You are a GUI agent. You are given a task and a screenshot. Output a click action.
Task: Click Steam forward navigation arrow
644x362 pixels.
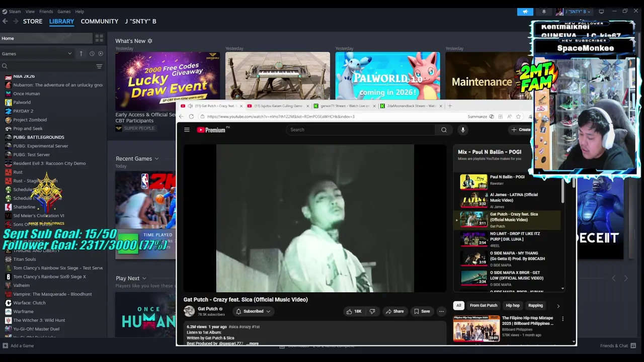click(x=16, y=21)
